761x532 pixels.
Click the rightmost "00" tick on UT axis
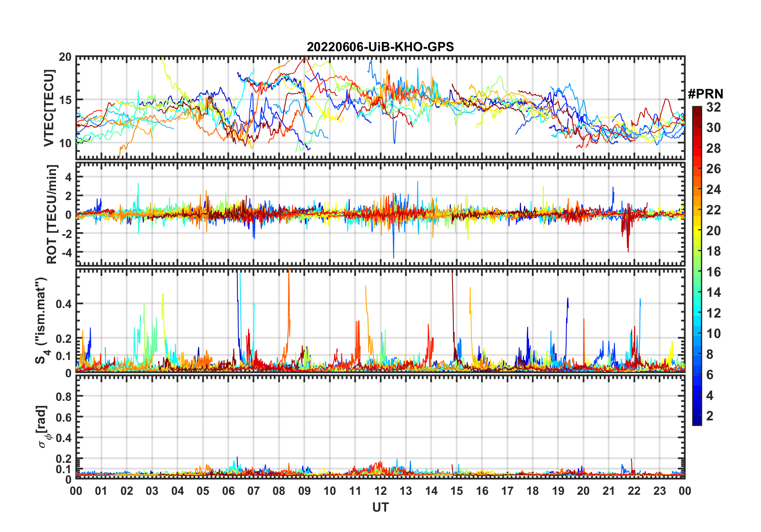tap(685, 491)
